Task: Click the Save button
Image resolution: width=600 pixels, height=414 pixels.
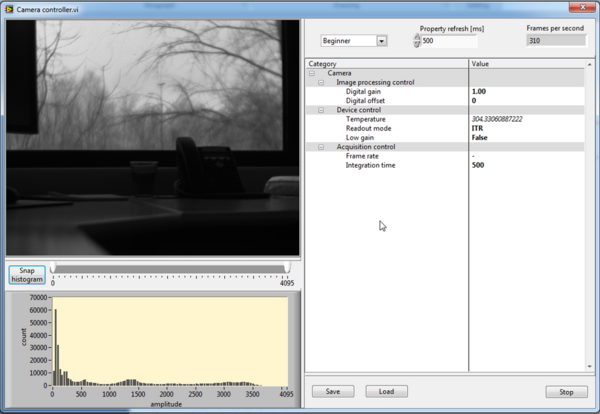Action: [333, 391]
